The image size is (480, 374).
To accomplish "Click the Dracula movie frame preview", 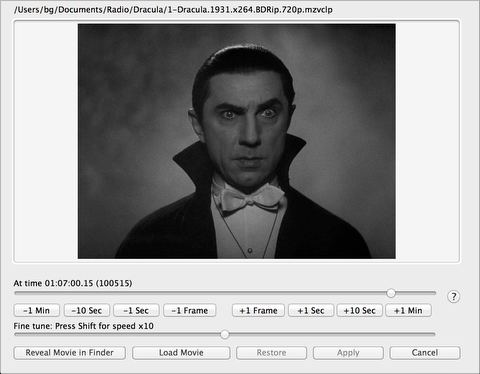I will 237,141.
